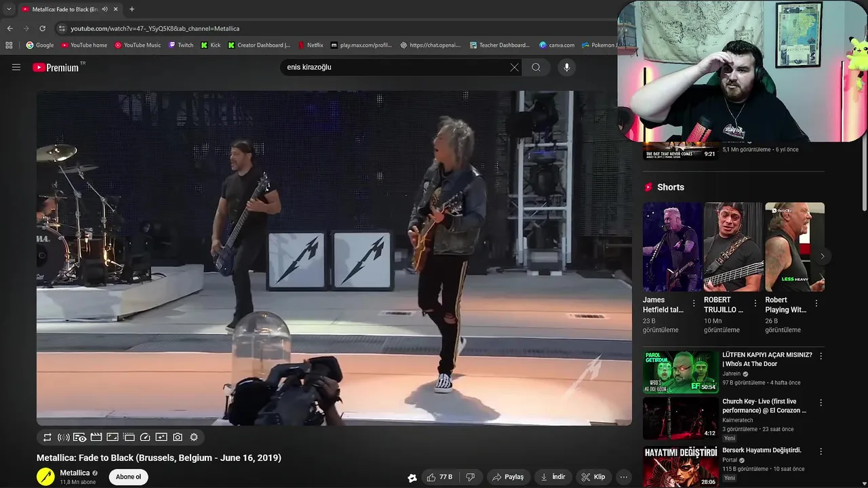Toggle cinema mode clapperboard icon
Viewport: 868px width, 488px height.
pos(96,438)
